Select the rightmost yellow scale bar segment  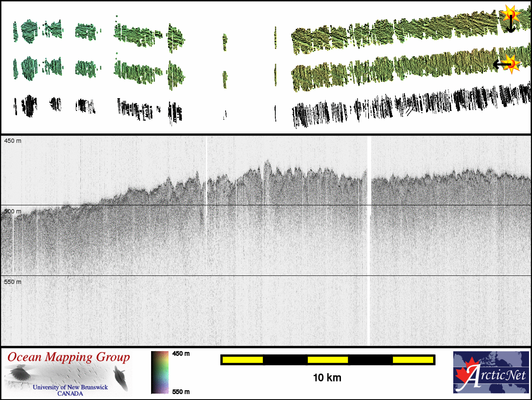pos(412,360)
